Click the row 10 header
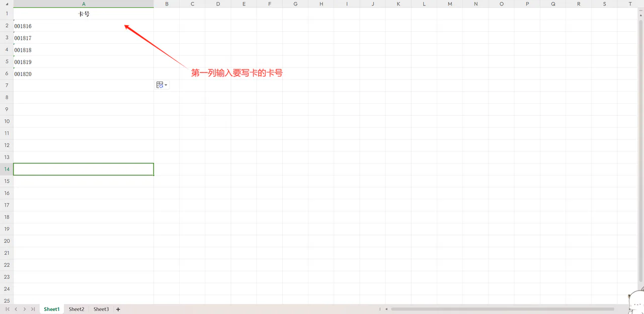644x314 pixels. pyautogui.click(x=7, y=121)
